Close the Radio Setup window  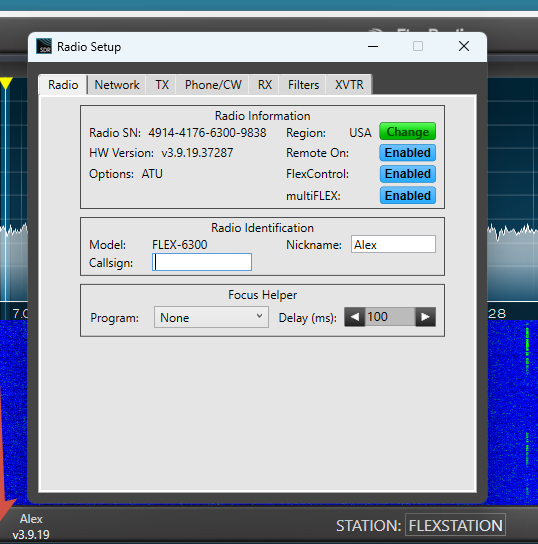pyautogui.click(x=464, y=46)
